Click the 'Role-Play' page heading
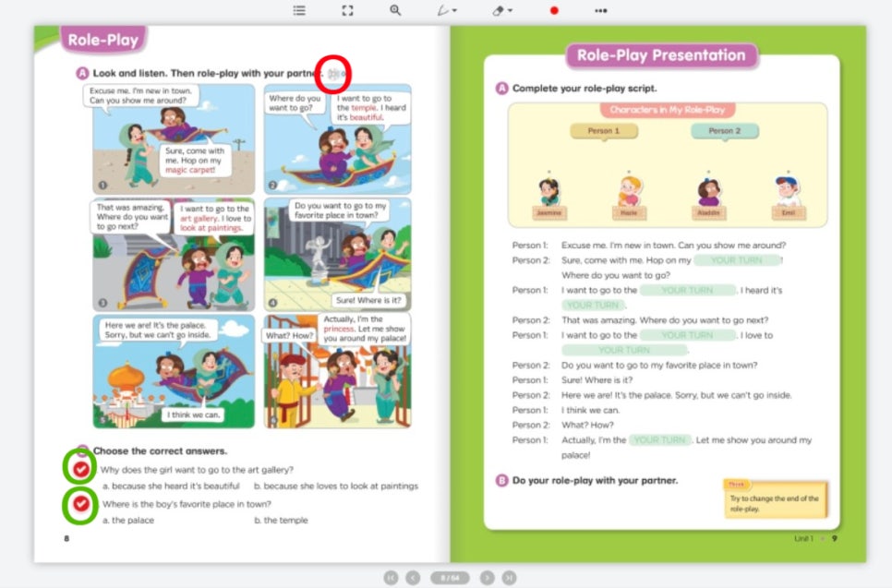The height and width of the screenshot is (588, 892). coord(103,40)
